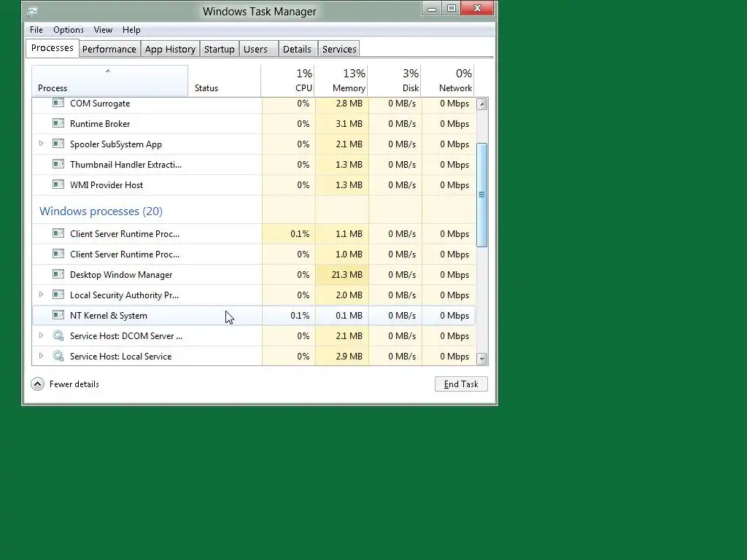Switch to the Details tab
747x560 pixels.
[297, 49]
